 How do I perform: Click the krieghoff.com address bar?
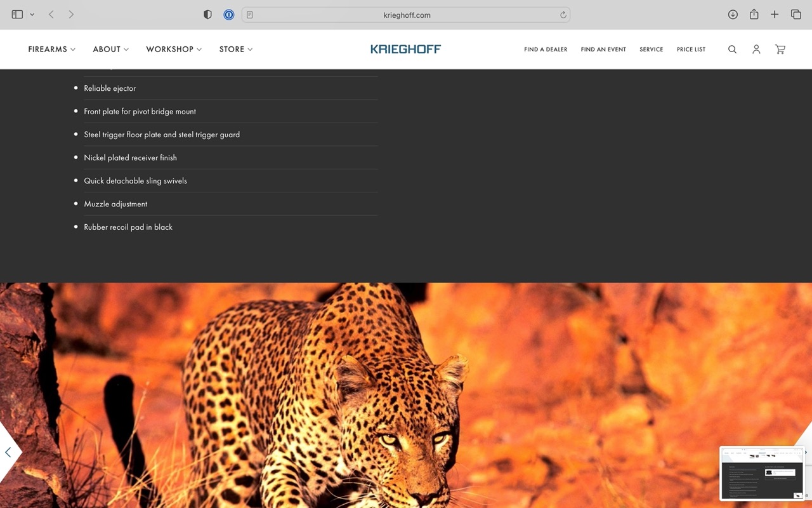[407, 15]
